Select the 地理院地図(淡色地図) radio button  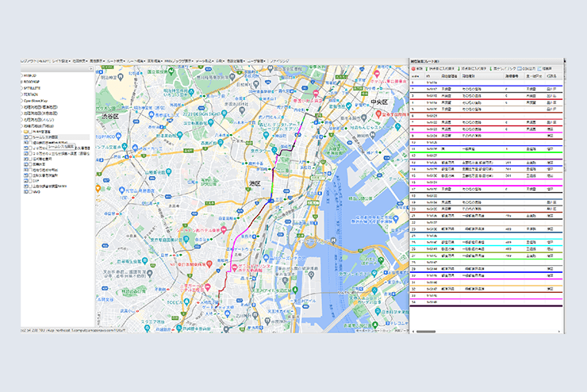[x=21, y=113]
